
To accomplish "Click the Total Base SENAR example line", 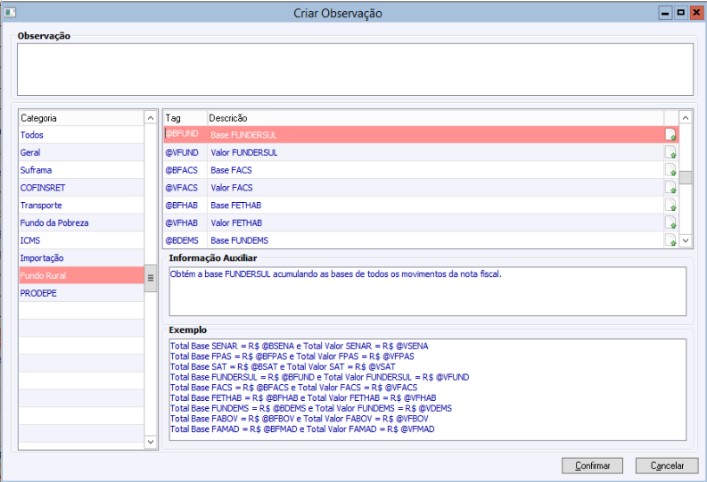I will 299,346.
